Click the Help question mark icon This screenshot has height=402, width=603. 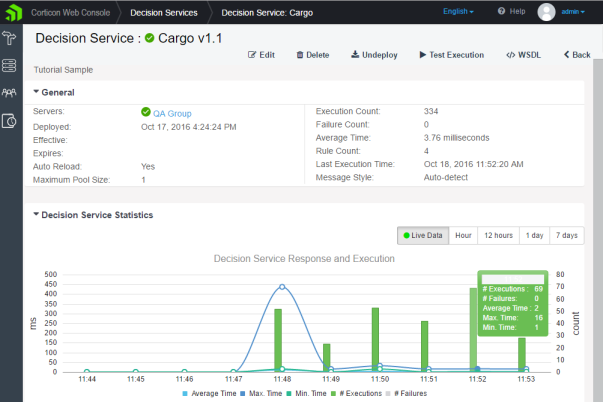click(x=501, y=11)
